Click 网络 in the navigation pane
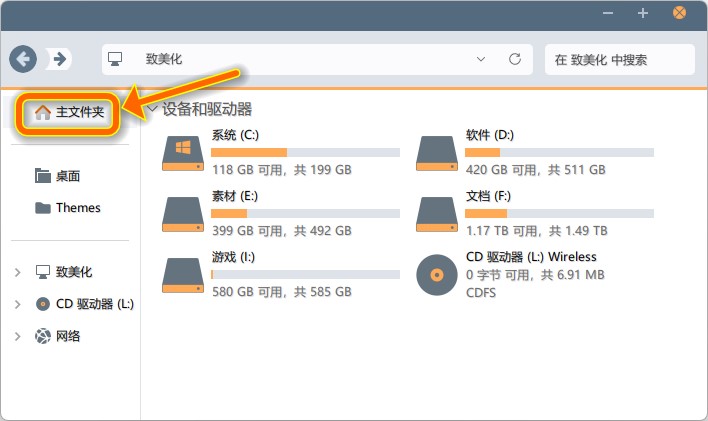This screenshot has height=421, width=708. tap(67, 336)
